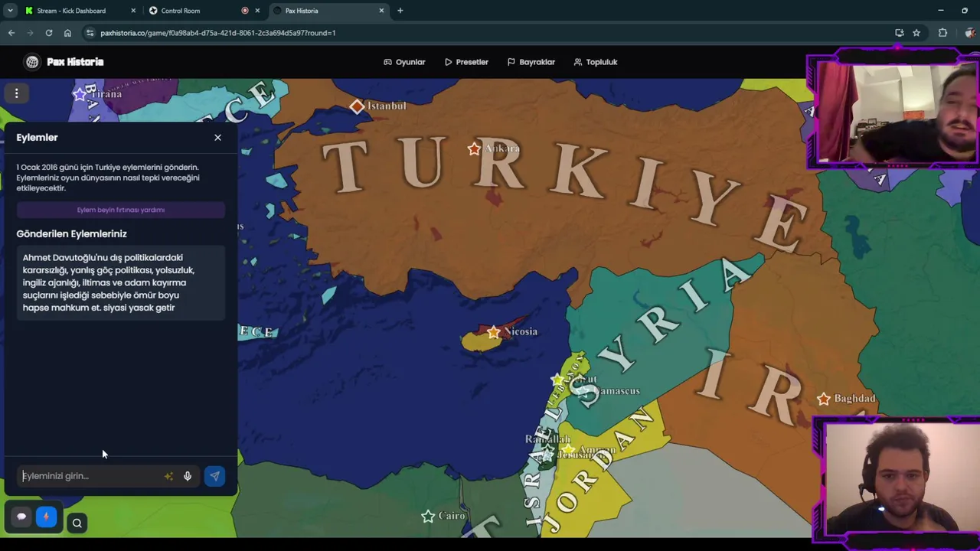
Task: Open the chat bubble panel
Action: (21, 517)
